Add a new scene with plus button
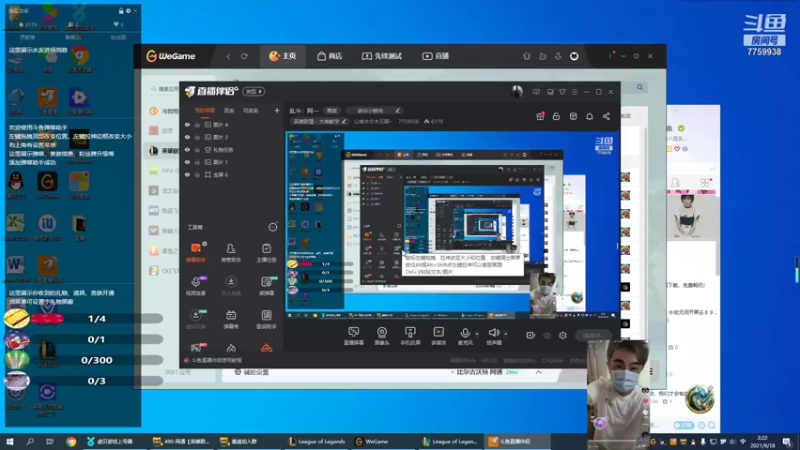 [x=277, y=110]
